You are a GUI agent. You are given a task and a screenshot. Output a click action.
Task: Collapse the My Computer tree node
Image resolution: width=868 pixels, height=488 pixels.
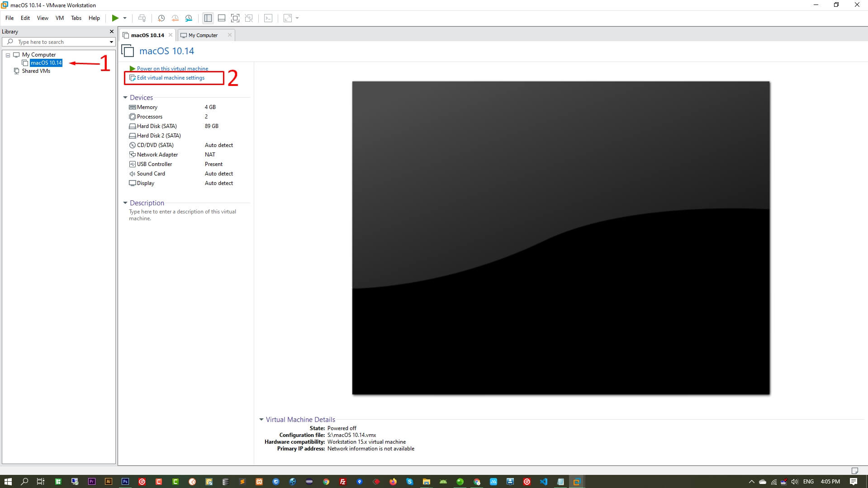pyautogui.click(x=8, y=55)
